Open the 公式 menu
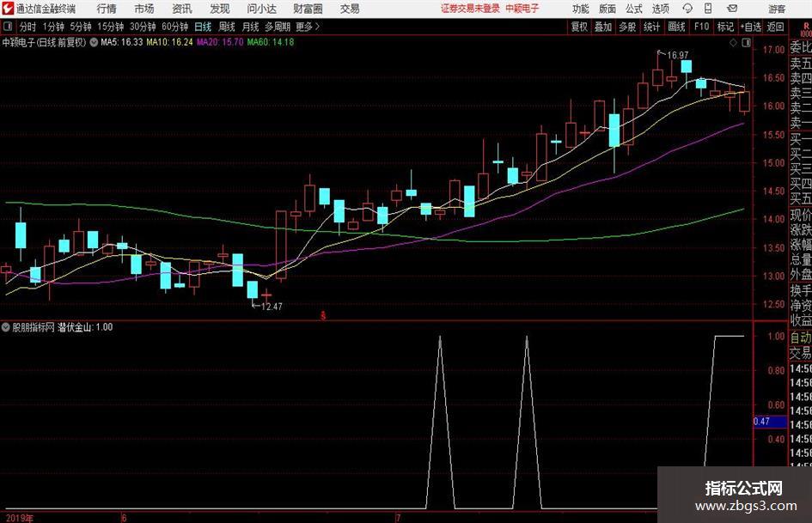 click(633, 9)
